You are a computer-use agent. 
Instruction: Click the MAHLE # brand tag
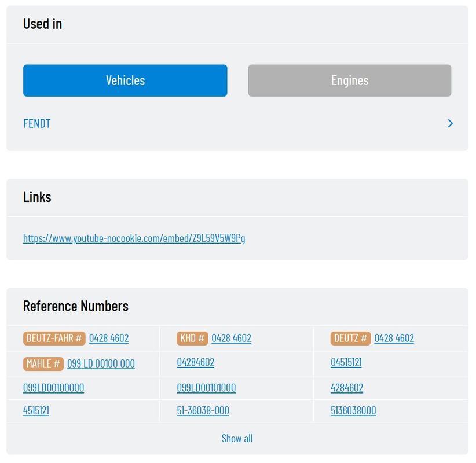pyautogui.click(x=43, y=363)
